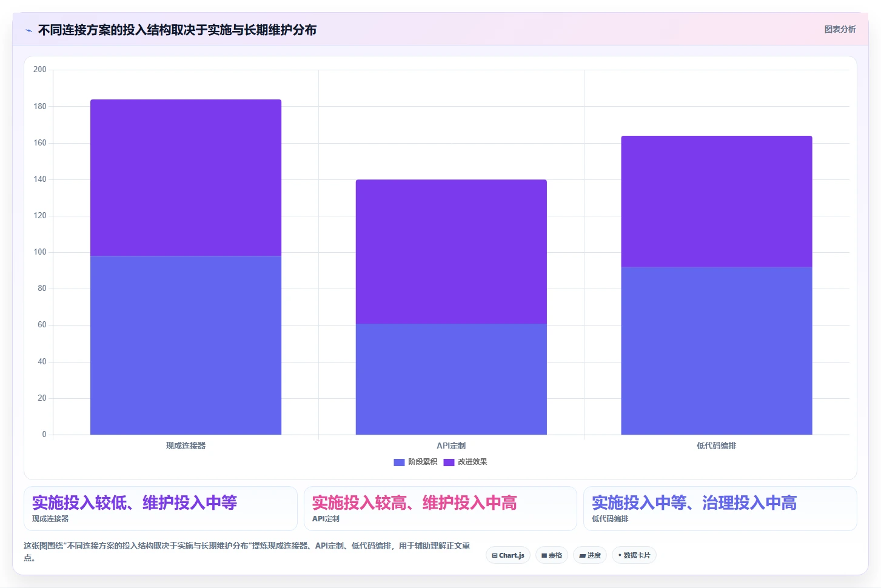Image resolution: width=881 pixels, height=588 pixels.
Task: Click the 现成连接器 caption under the first card
Action: [50, 519]
